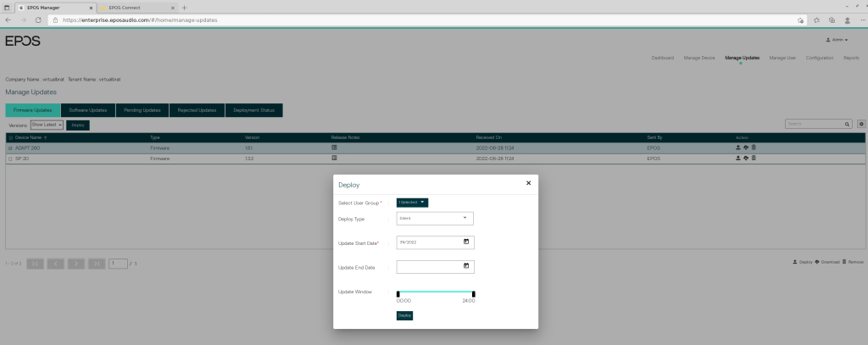
Task: Click the Deploy button in the dialog
Action: pyautogui.click(x=404, y=315)
